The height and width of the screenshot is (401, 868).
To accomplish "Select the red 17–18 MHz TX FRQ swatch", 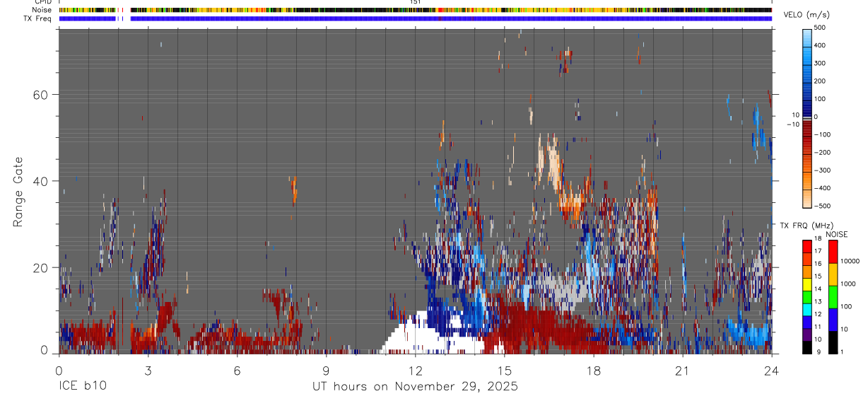I will pos(807,245).
